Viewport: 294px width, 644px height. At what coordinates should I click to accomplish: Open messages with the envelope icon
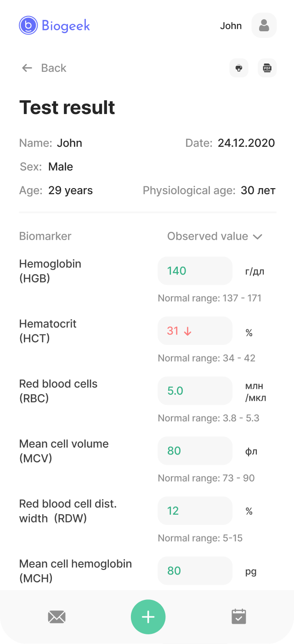[57, 616]
